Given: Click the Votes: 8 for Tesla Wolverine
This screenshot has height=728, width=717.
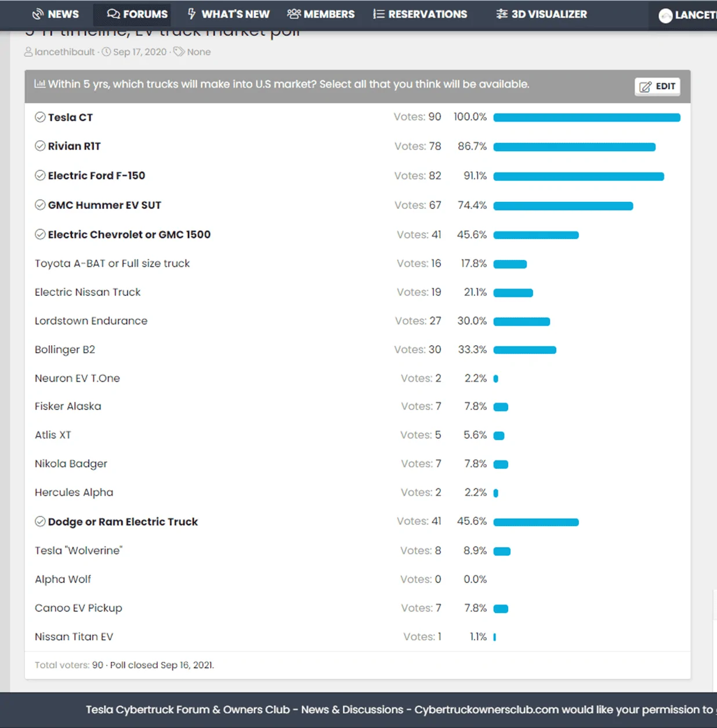Looking at the screenshot, I should point(421,550).
